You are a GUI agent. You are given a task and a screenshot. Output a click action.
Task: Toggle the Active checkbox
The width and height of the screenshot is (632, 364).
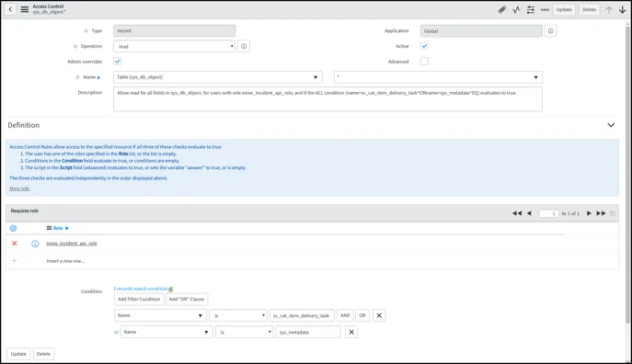point(424,46)
